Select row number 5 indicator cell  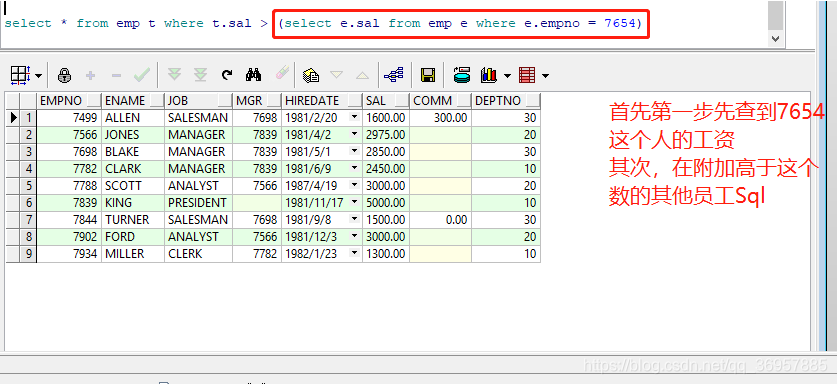pos(28,186)
